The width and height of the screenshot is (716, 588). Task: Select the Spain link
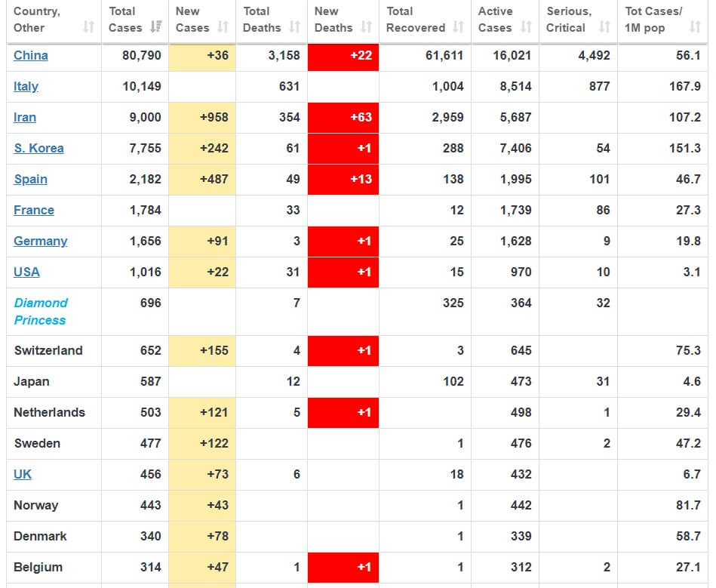pos(30,180)
